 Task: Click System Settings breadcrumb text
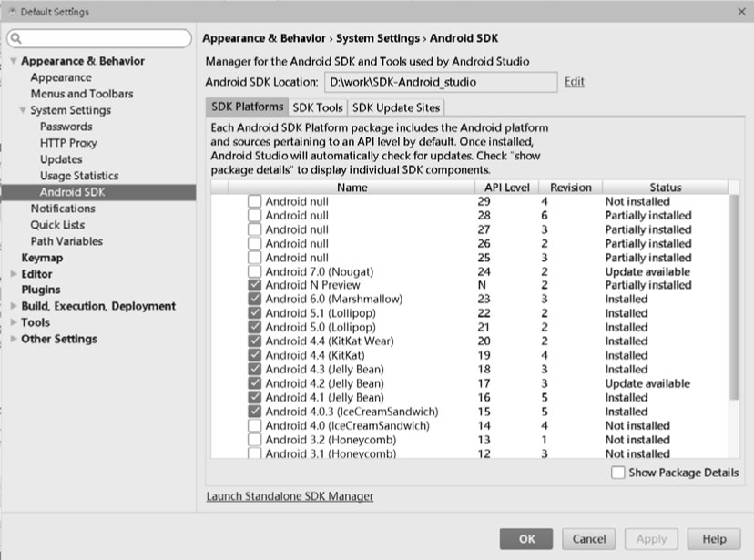pyautogui.click(x=378, y=38)
